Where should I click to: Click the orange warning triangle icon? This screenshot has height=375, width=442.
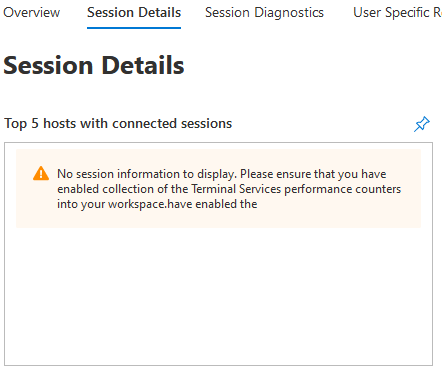[x=41, y=173]
